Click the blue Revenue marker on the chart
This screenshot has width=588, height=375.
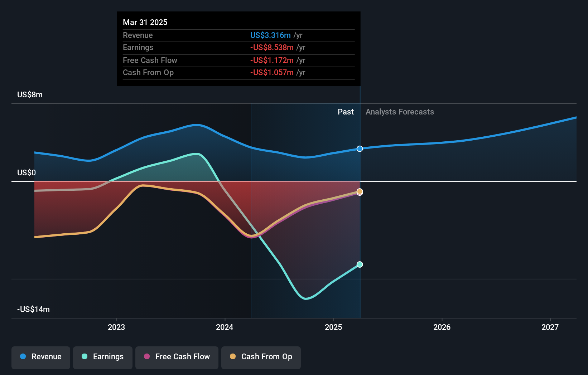click(360, 148)
